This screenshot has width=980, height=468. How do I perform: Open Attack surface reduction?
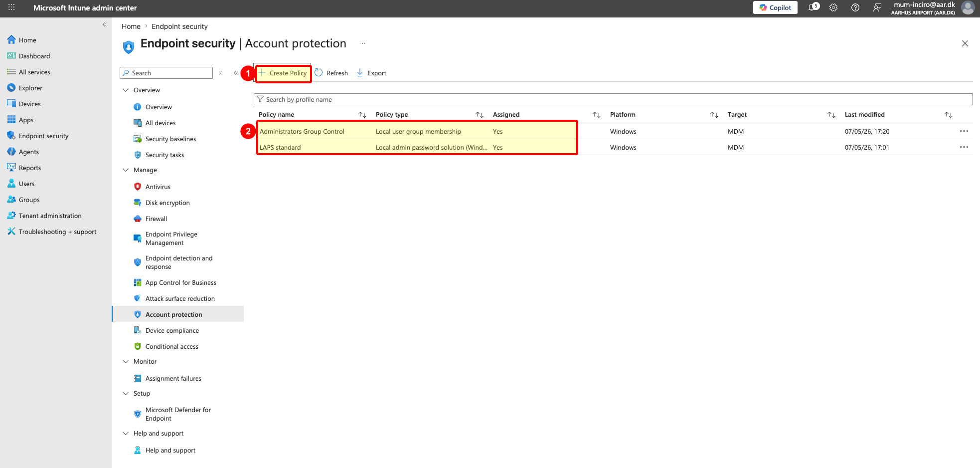(180, 298)
